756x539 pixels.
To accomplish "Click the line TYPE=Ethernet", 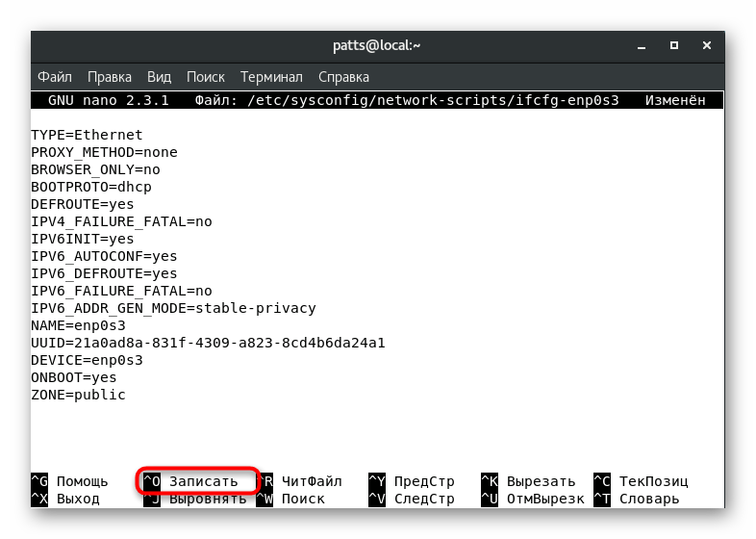I will pos(87,135).
